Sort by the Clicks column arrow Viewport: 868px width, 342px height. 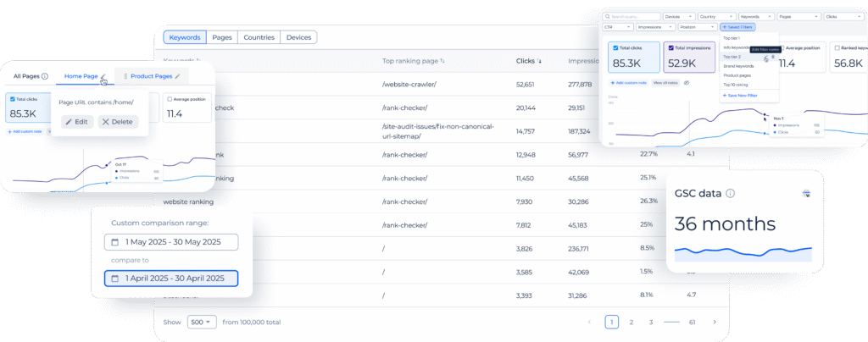click(540, 61)
